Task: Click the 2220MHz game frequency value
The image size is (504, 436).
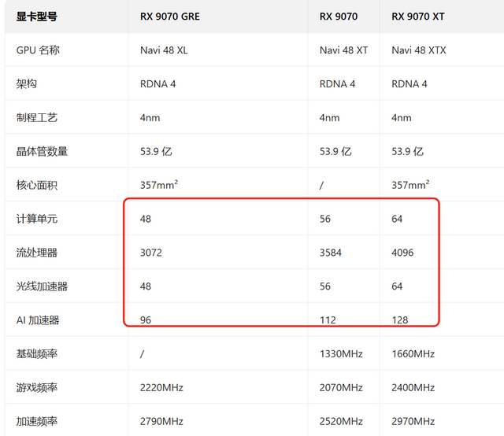Action: 161,387
